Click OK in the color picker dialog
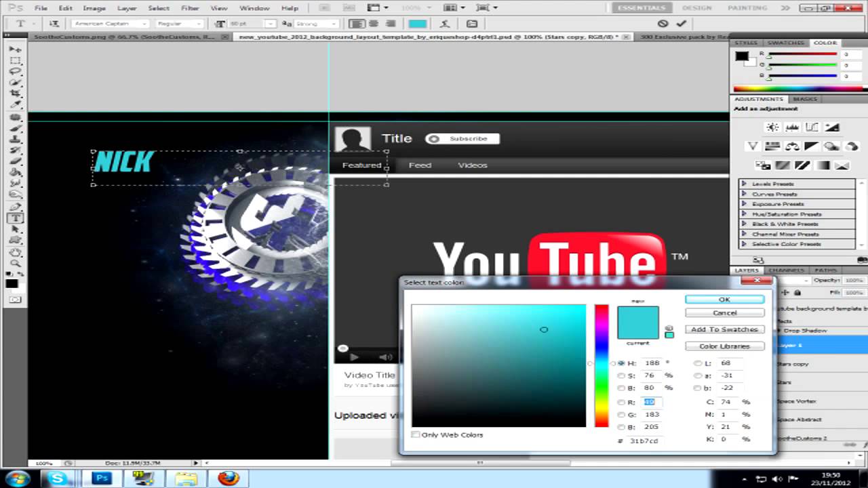 click(x=724, y=300)
